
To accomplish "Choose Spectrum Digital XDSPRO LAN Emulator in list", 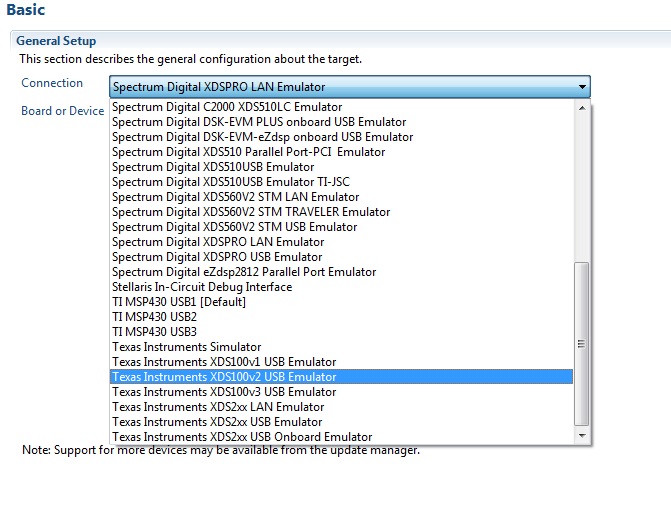I will (x=341, y=242).
